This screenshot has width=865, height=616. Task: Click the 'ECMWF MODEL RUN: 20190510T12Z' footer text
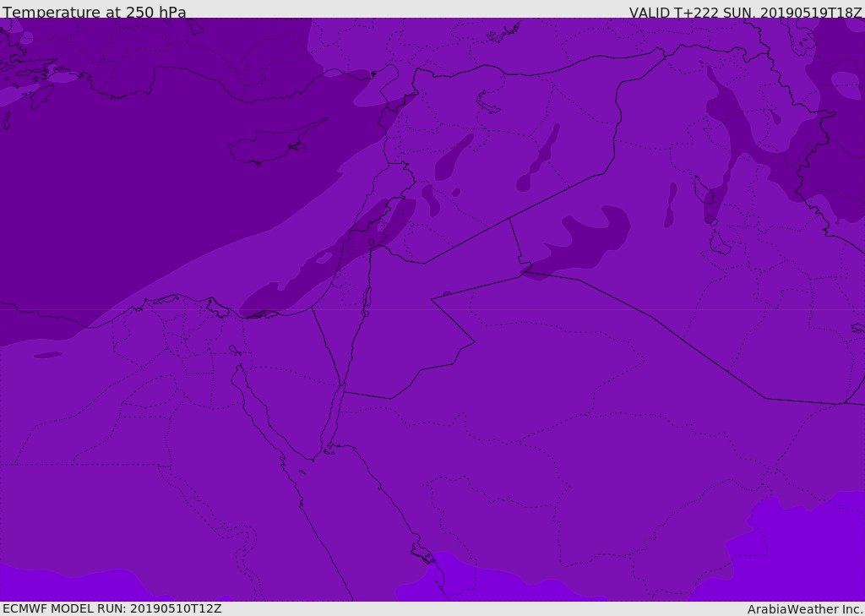point(112,608)
